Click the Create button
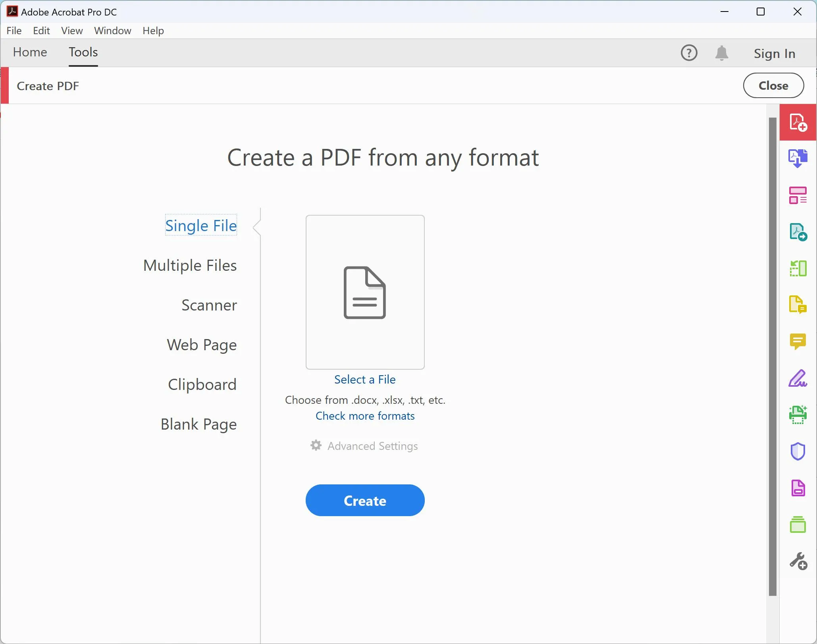The image size is (817, 644). tap(365, 500)
